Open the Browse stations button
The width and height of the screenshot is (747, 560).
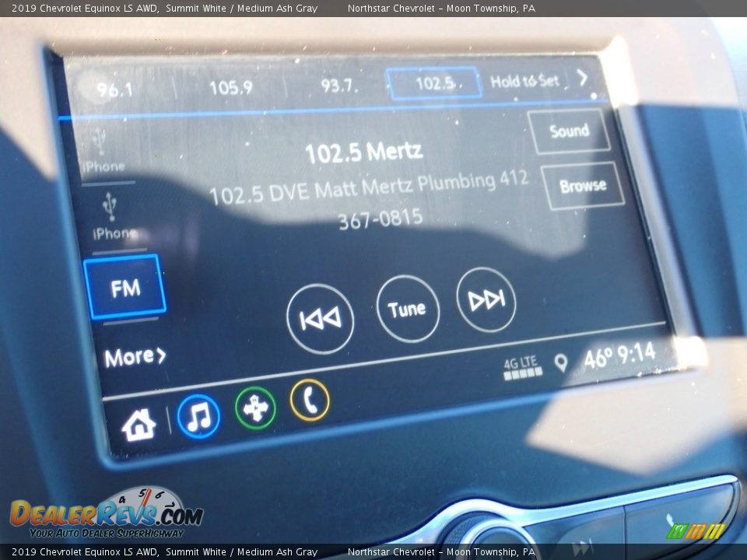(583, 185)
